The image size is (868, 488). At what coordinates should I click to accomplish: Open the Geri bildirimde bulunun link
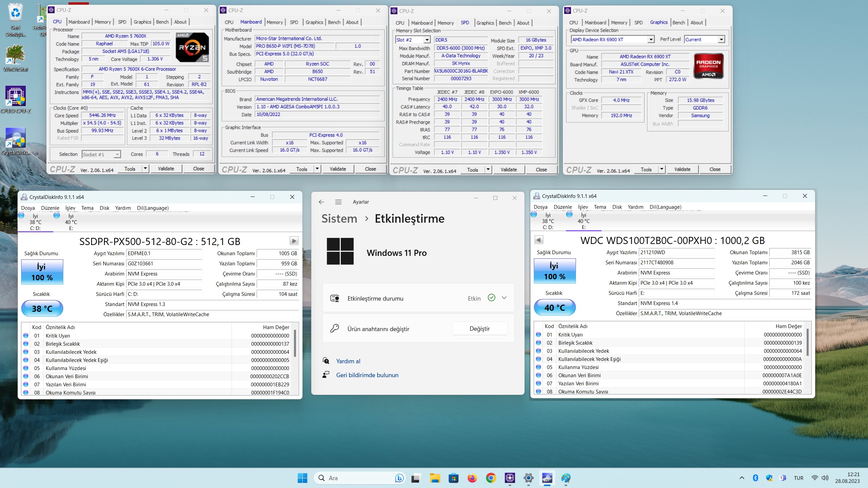(x=367, y=375)
